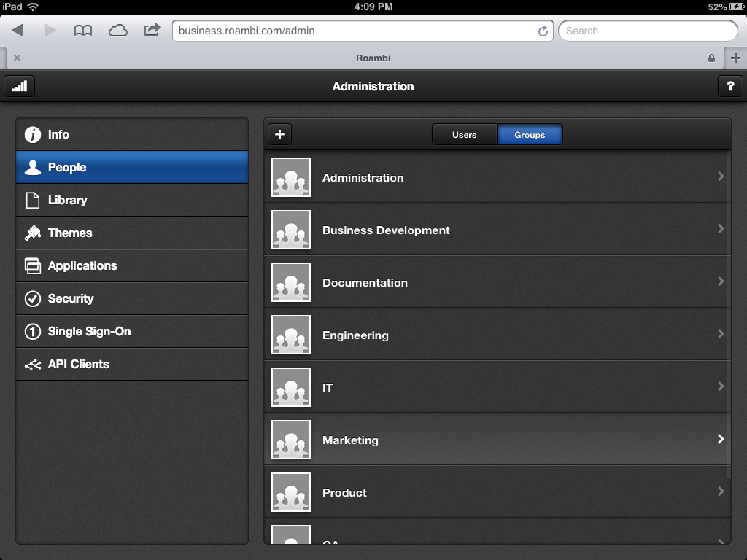This screenshot has width=747, height=560.
Task: Tap the Safari forward arrow
Action: [50, 31]
